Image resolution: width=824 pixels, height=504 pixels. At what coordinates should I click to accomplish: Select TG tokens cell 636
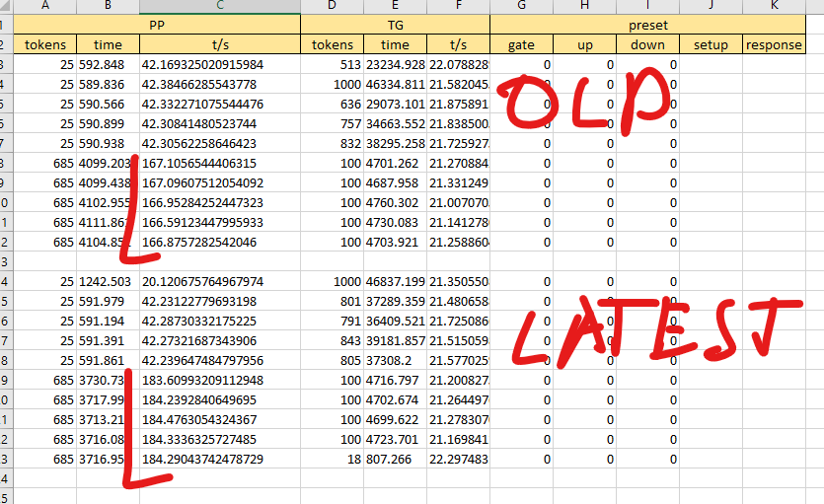pyautogui.click(x=333, y=104)
